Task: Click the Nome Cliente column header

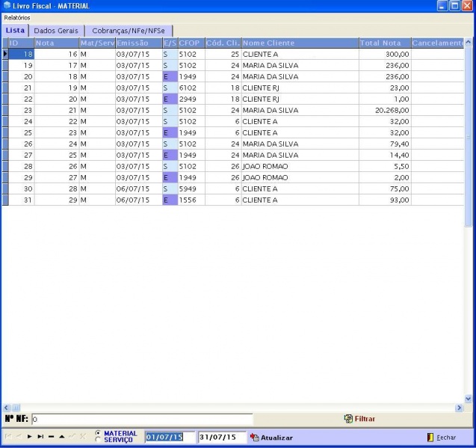Action: (x=299, y=43)
